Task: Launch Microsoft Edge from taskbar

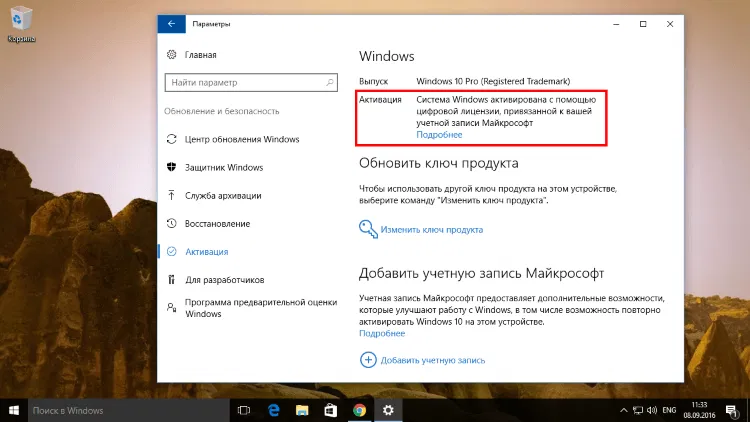Action: (274, 411)
